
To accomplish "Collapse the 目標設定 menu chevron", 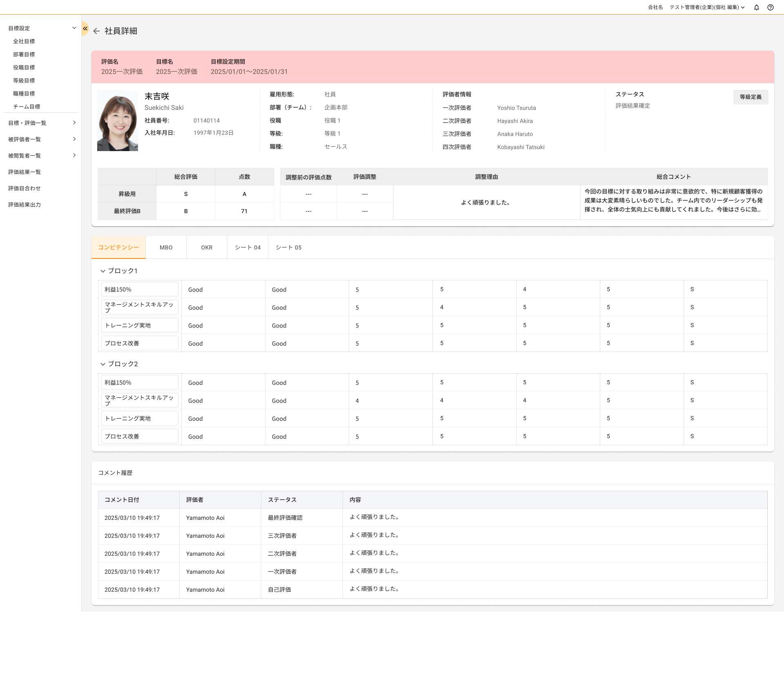I will 74,28.
